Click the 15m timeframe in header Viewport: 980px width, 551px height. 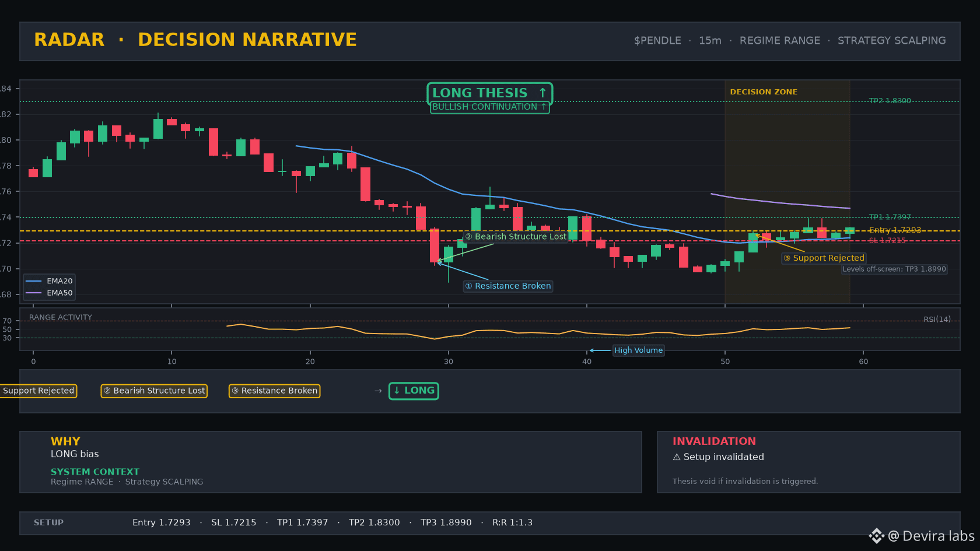[710, 41]
